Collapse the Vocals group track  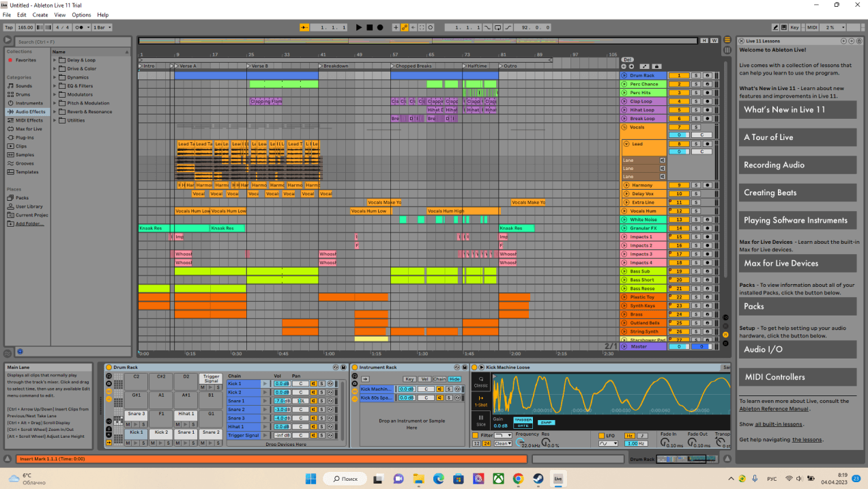click(623, 127)
